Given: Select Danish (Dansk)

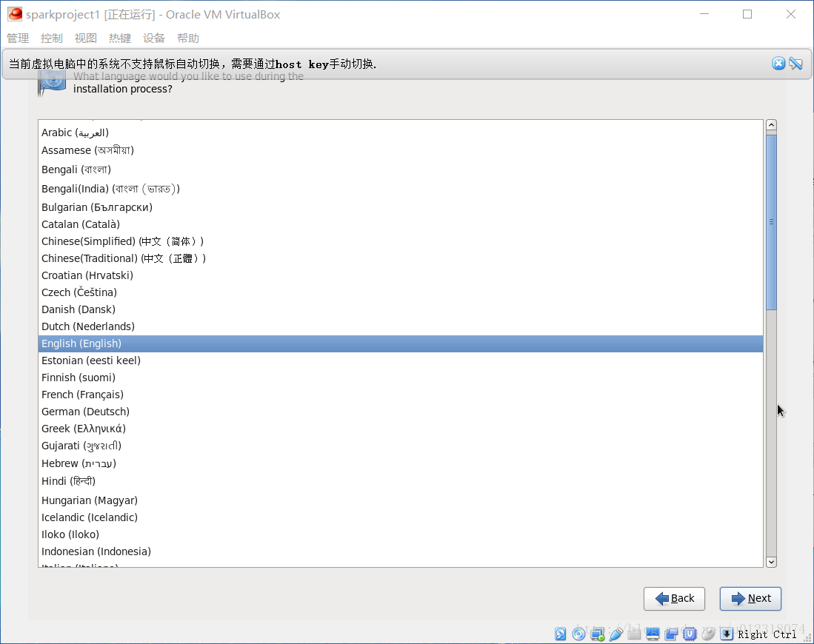Looking at the screenshot, I should tap(400, 310).
